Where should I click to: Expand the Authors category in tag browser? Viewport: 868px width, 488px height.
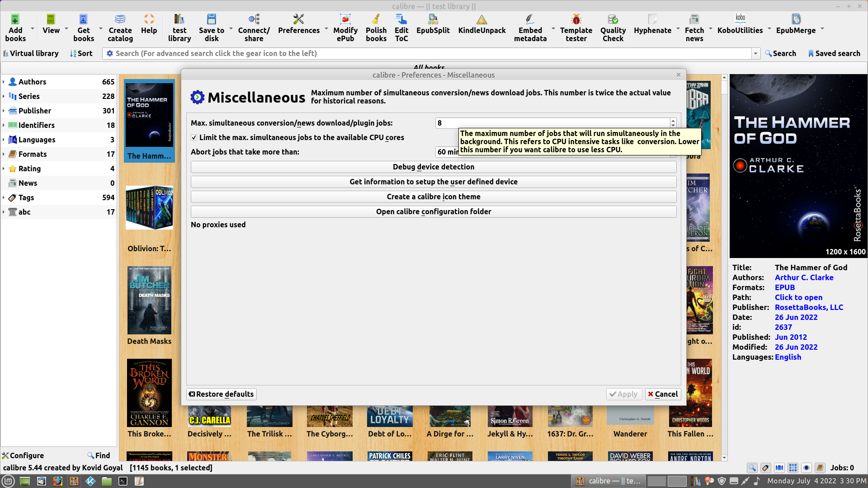[4, 82]
